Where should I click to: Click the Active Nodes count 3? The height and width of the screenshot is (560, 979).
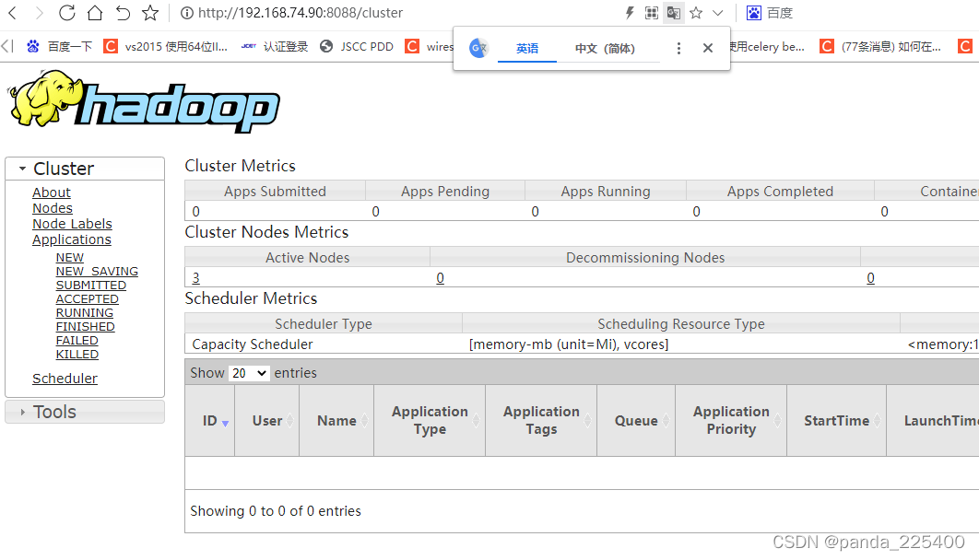tap(196, 278)
